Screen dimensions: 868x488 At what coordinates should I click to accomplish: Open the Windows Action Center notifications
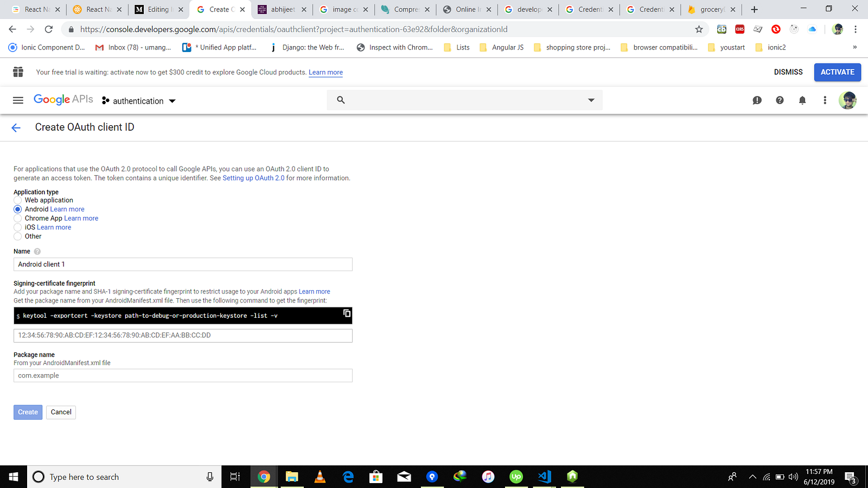coord(851,477)
